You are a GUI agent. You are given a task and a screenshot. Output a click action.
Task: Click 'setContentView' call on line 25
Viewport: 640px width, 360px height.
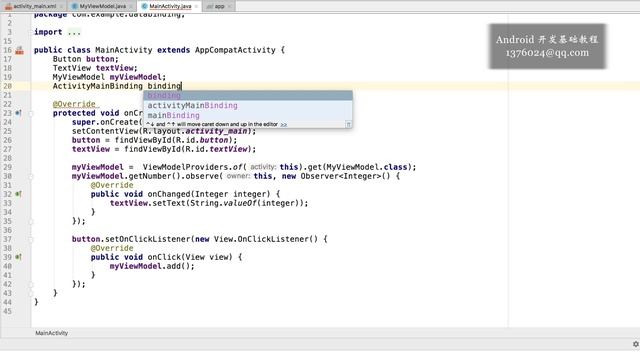(105, 131)
